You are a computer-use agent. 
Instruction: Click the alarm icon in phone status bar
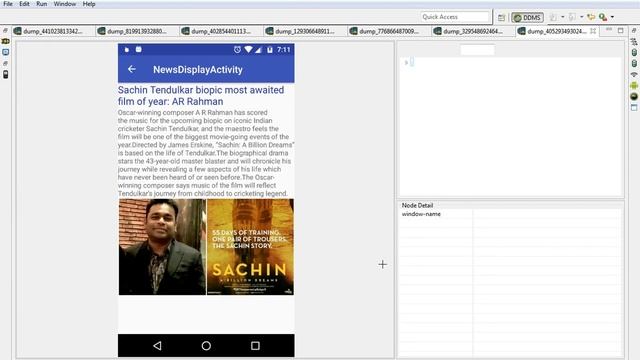[x=237, y=49]
